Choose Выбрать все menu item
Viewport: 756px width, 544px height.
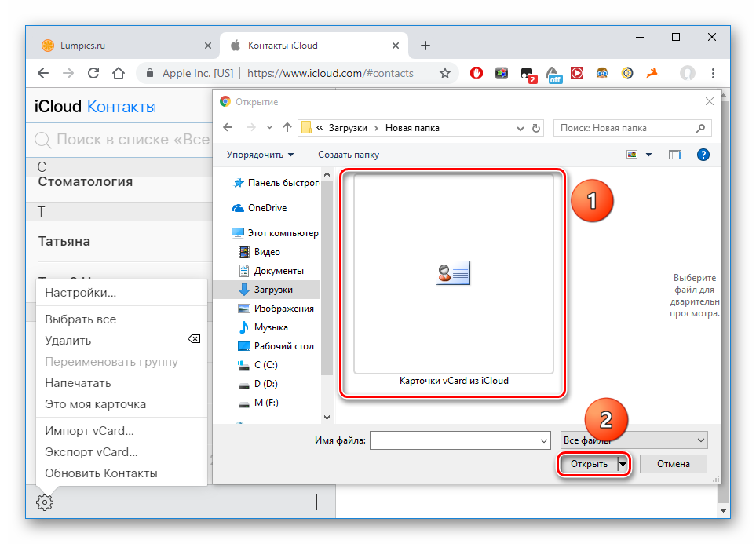pyautogui.click(x=122, y=319)
